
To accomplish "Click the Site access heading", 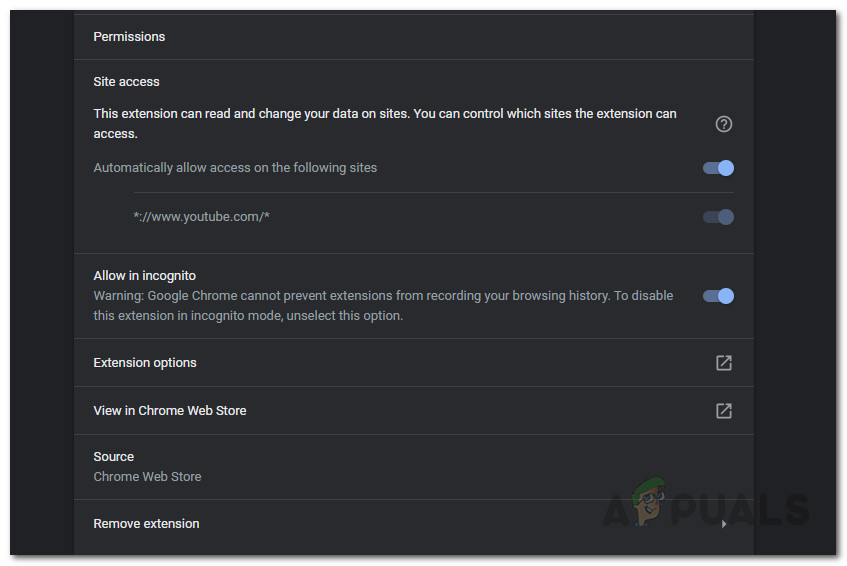I will point(126,82).
